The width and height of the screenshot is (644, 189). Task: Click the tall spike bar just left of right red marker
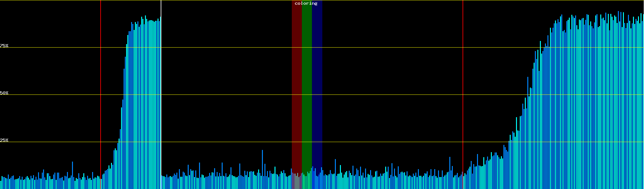450,170
